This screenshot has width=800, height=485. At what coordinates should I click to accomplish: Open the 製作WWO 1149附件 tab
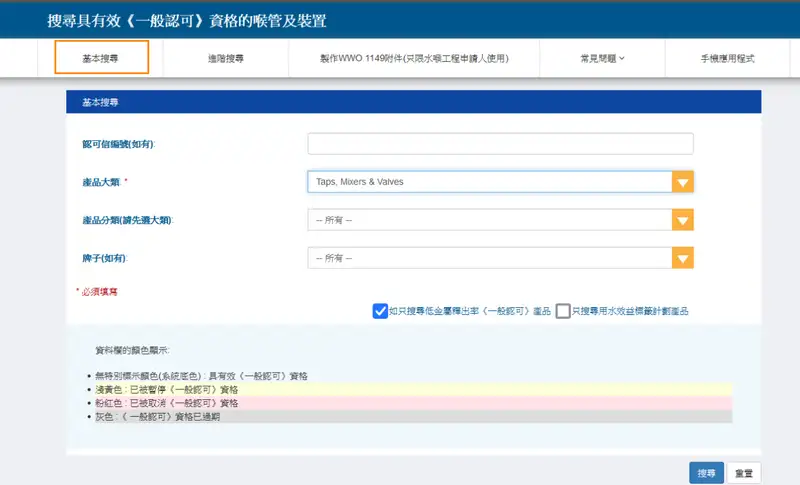click(414, 59)
